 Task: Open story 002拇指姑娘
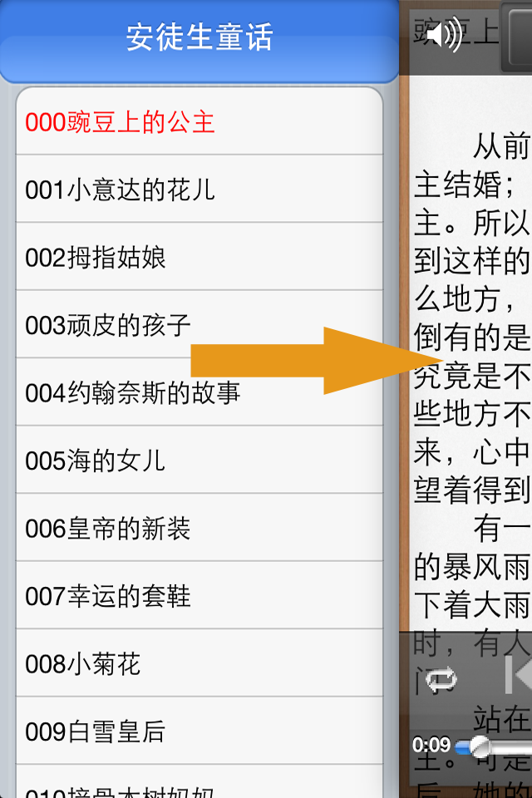tap(199, 257)
